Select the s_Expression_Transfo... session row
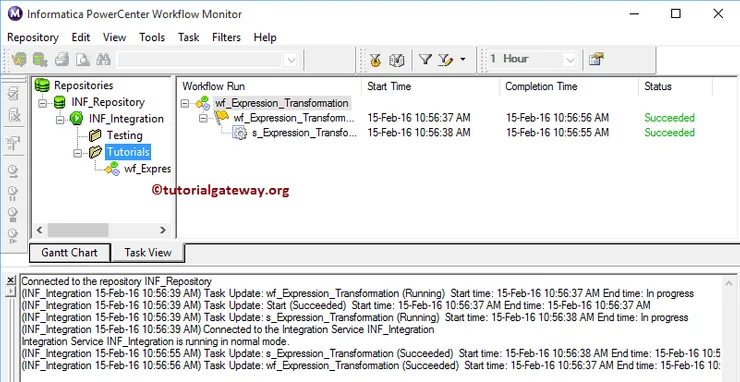The image size is (740, 382). pos(305,133)
